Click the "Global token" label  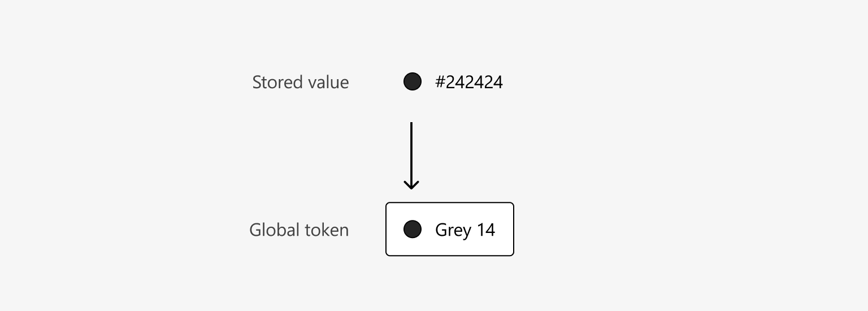pos(299,230)
